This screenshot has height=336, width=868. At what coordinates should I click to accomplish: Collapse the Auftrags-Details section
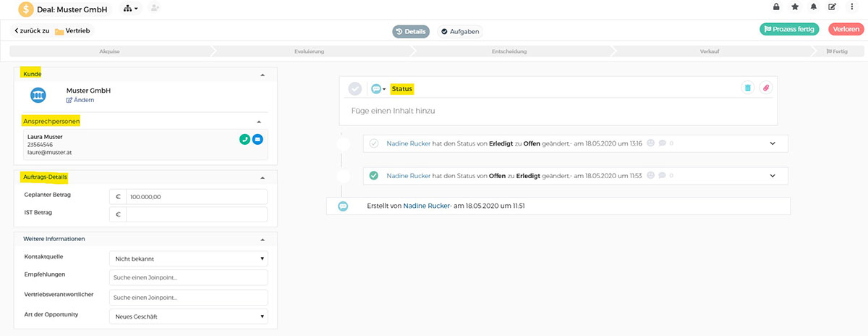[x=262, y=177]
